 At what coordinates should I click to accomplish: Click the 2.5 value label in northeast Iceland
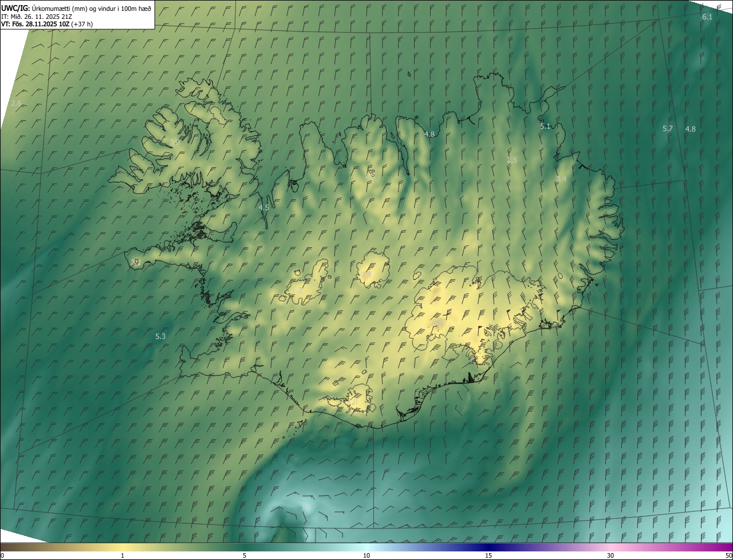(x=513, y=160)
